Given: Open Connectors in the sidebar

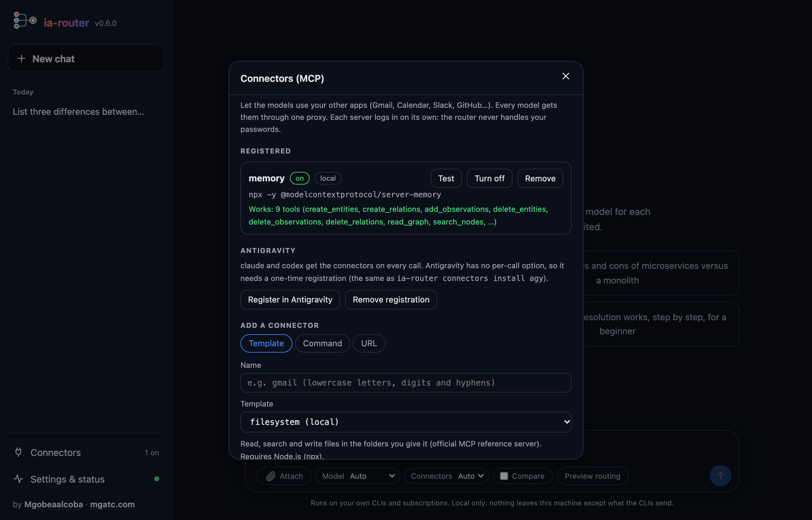Looking at the screenshot, I should pyautogui.click(x=86, y=452).
